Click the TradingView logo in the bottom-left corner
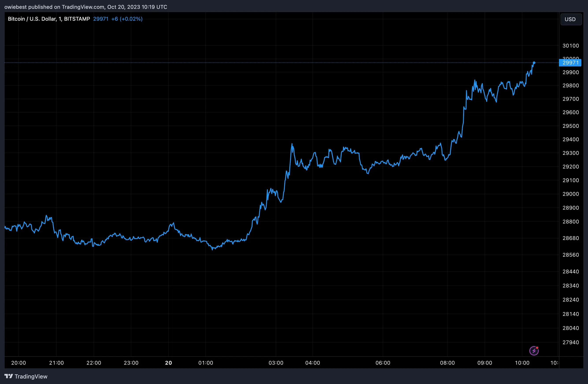This screenshot has width=588, height=384. [26, 376]
